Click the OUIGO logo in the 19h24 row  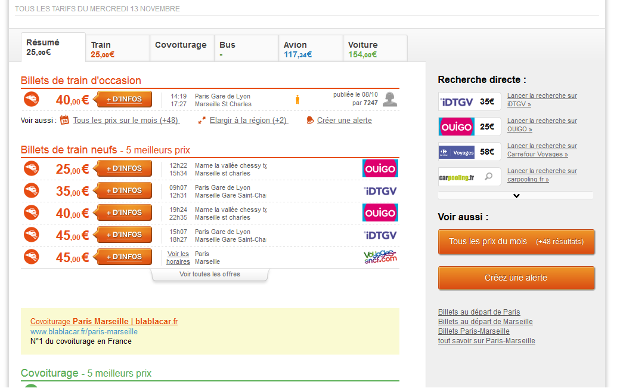[x=380, y=213]
